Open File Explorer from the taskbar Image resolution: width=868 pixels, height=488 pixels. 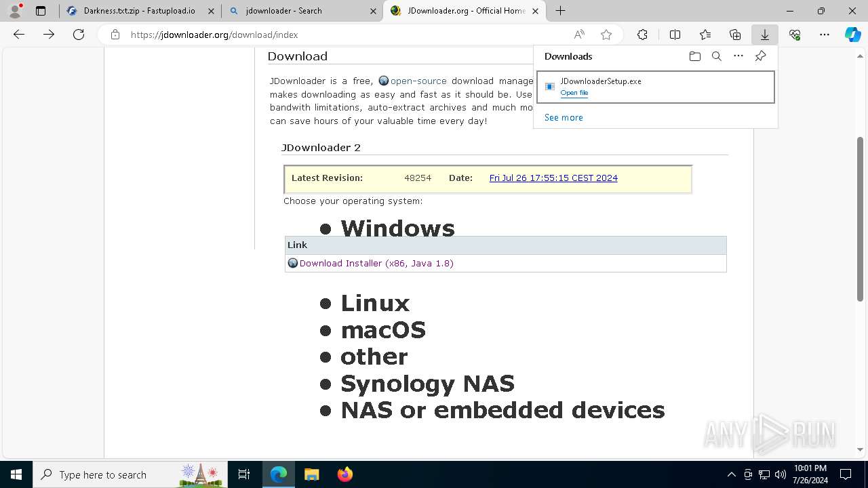pyautogui.click(x=312, y=474)
